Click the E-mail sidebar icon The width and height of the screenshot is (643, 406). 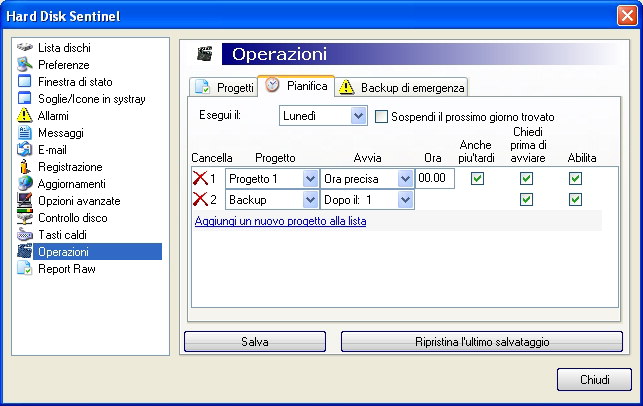click(x=25, y=149)
